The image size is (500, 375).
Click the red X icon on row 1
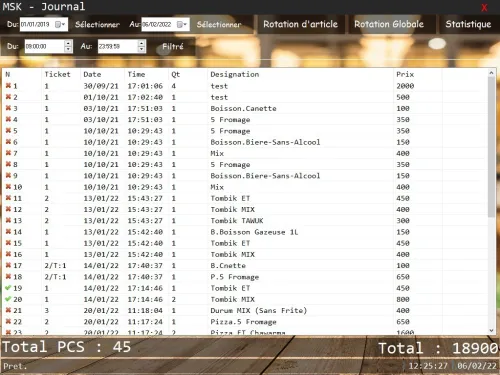click(x=8, y=86)
